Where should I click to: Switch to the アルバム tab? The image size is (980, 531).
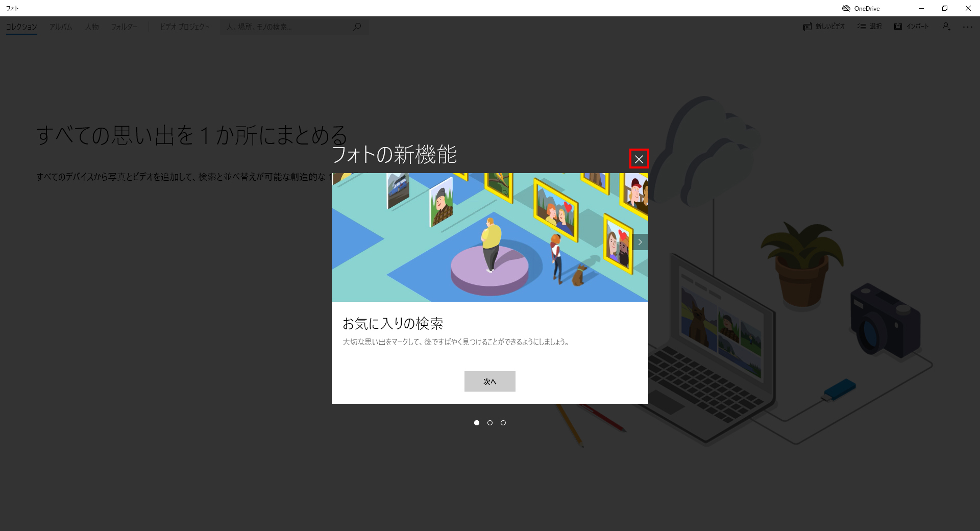(61, 27)
